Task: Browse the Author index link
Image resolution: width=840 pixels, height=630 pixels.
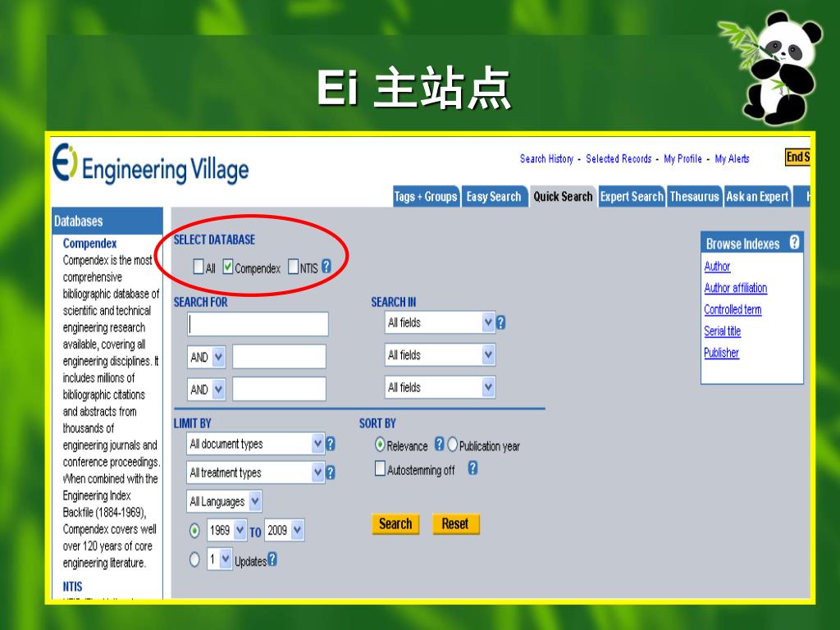Action: pyautogui.click(x=717, y=267)
